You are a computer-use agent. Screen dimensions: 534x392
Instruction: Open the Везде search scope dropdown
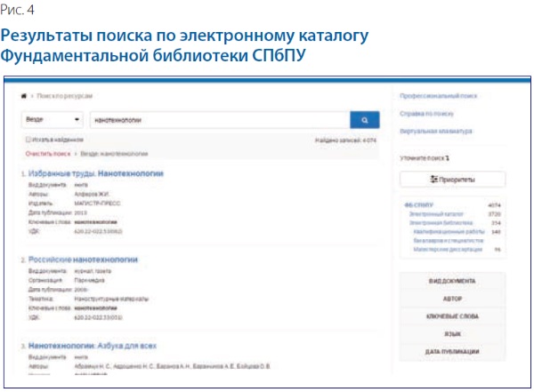[x=53, y=119]
